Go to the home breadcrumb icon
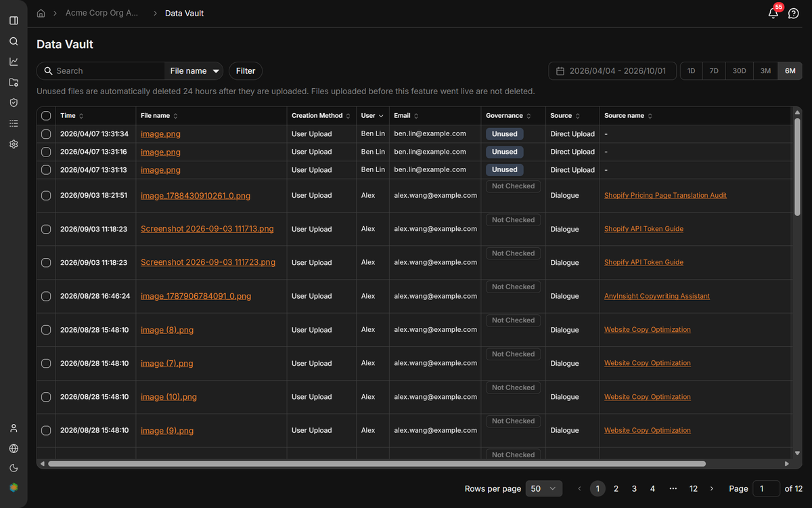This screenshot has height=508, width=812. pos(41,13)
